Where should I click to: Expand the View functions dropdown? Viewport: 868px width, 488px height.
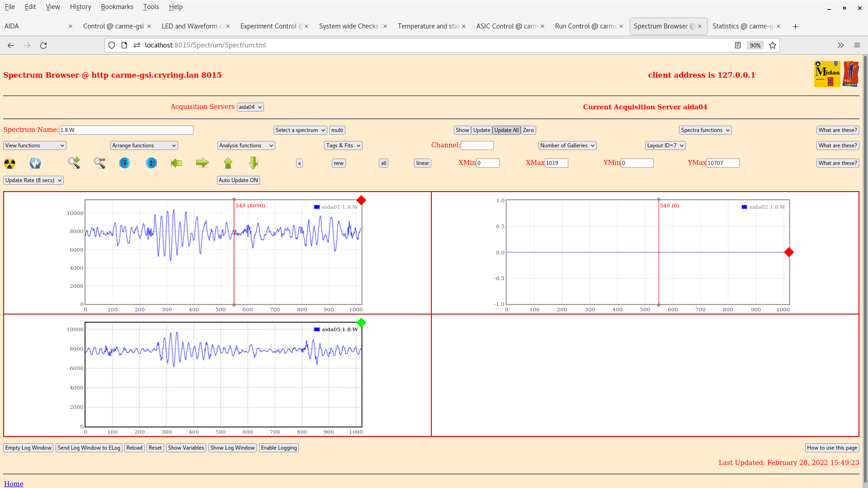(x=35, y=145)
